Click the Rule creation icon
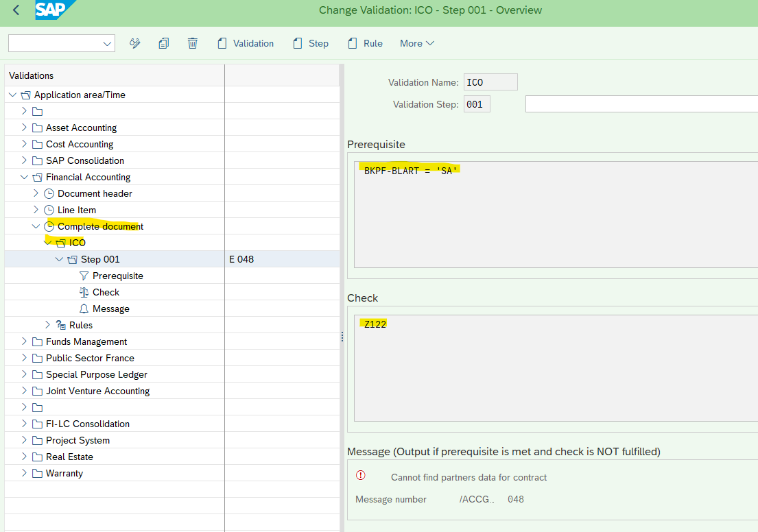Image resolution: width=758 pixels, height=532 pixels. point(351,43)
